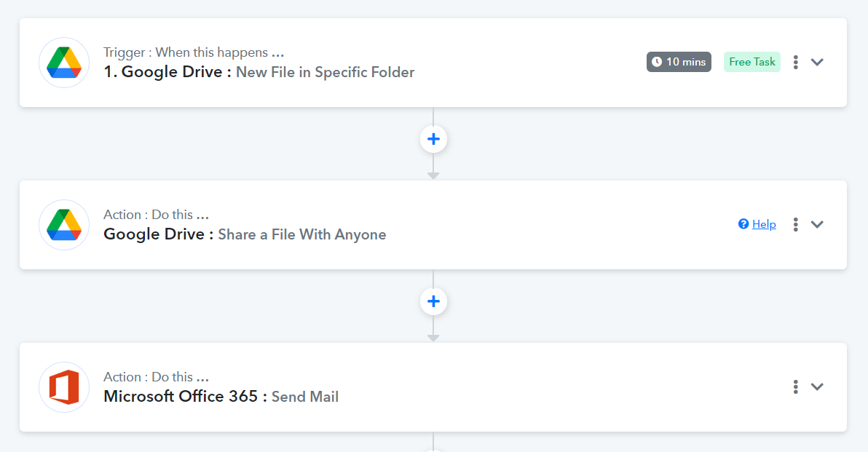This screenshot has height=452, width=868.
Task: Select the Microsoft Office 365 Send Mail title
Action: click(x=221, y=396)
